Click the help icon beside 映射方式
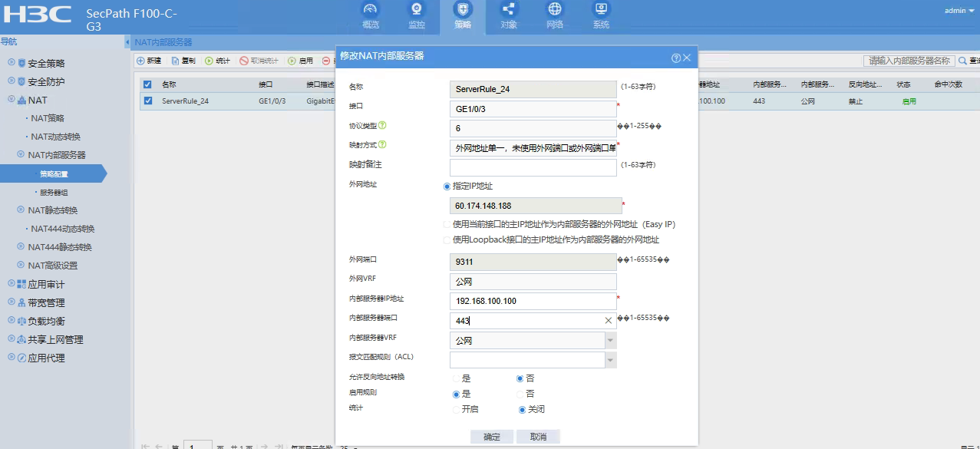 tap(382, 144)
